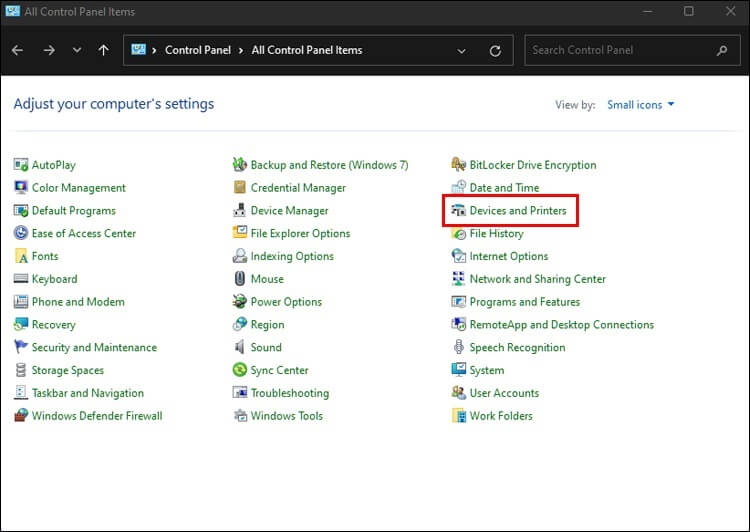The width and height of the screenshot is (750, 532).
Task: Go back with the Back arrow
Action: [x=18, y=50]
